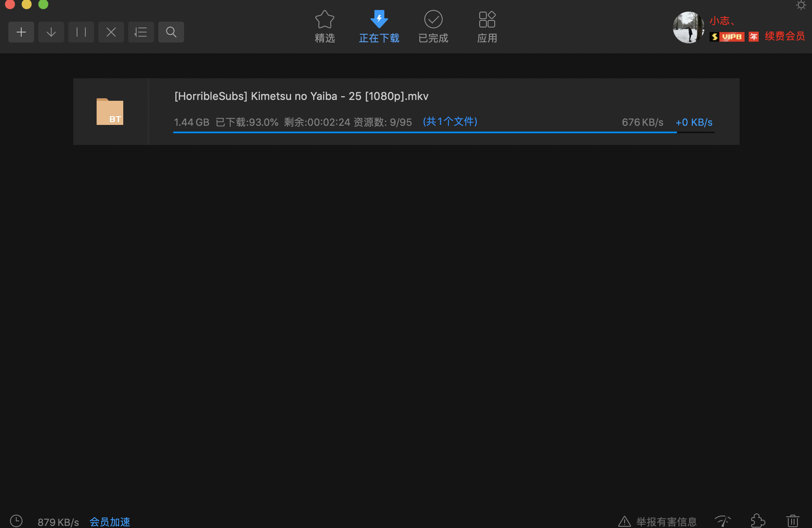Screen dimensions: 812x528
Task: Open the sort list icon
Action: point(141,32)
